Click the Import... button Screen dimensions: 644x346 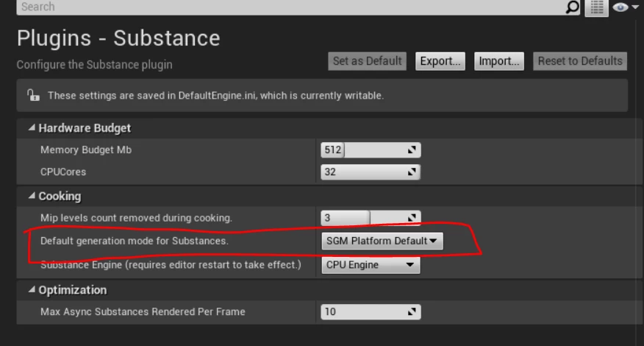click(x=499, y=61)
